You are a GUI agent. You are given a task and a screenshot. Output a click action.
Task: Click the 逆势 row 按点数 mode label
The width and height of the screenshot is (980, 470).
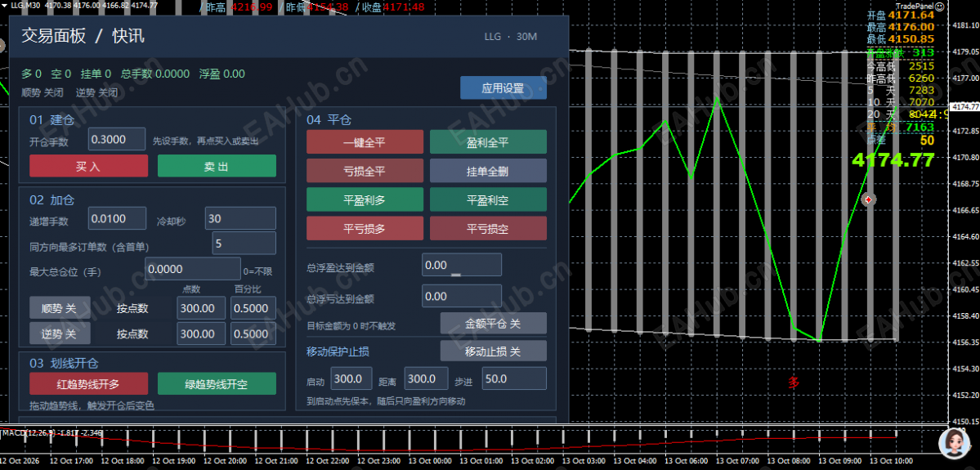point(132,333)
